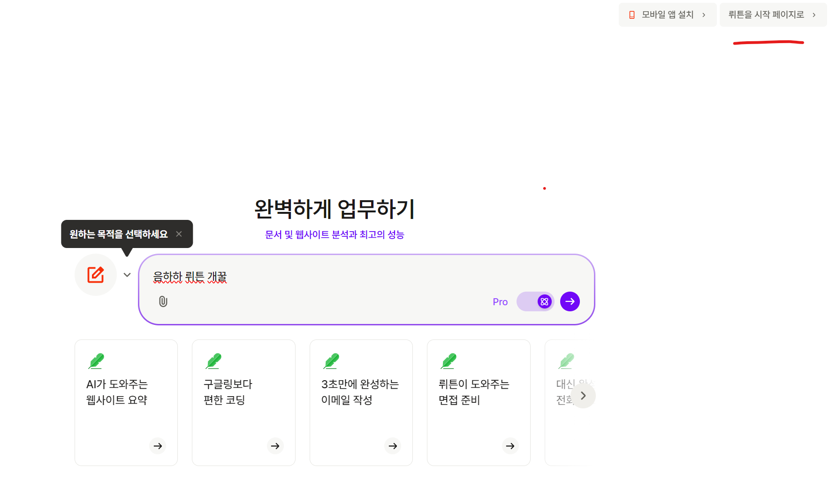Expand the purpose selector chevron

tap(127, 275)
